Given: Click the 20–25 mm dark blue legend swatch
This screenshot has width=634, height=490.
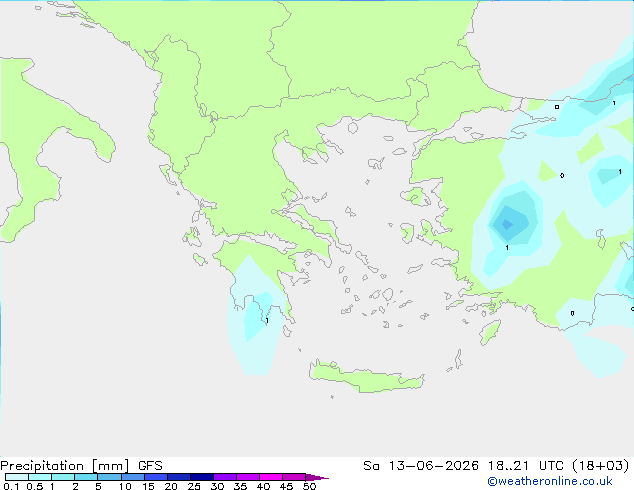Looking at the screenshot, I should [x=179, y=477].
